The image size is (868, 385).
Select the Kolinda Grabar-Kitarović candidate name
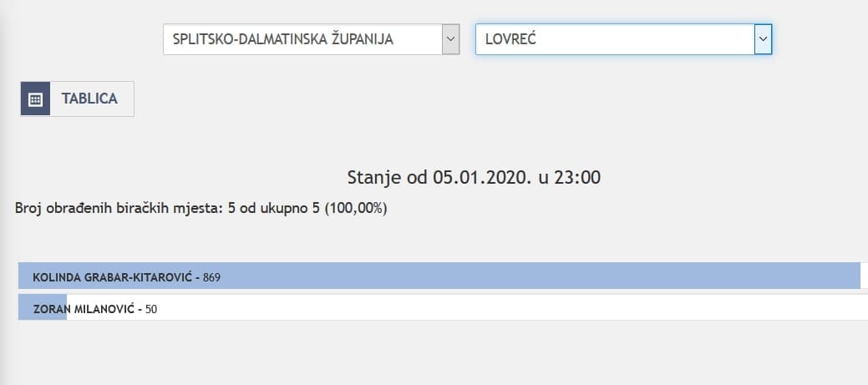[113, 276]
